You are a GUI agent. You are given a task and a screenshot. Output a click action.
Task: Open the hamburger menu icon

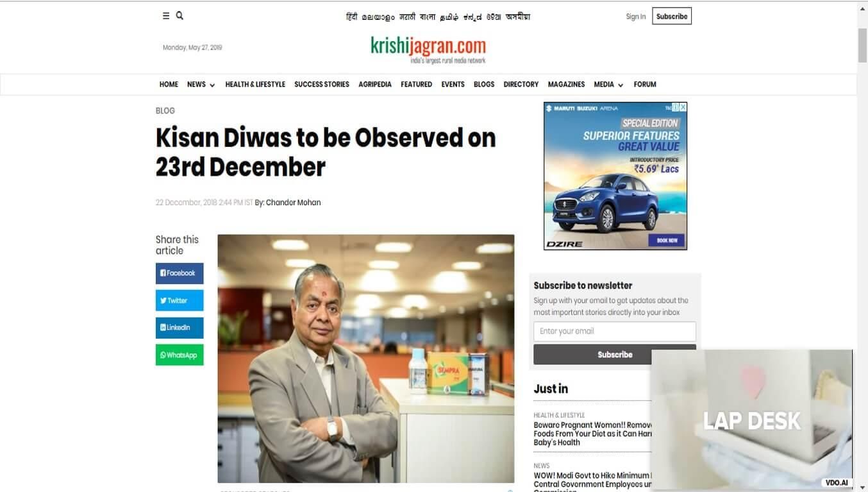click(166, 16)
